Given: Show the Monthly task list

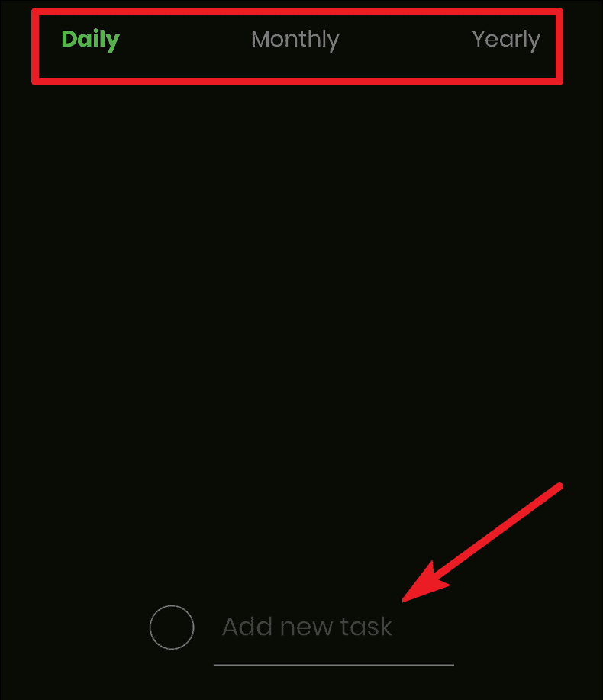Looking at the screenshot, I should point(295,40).
